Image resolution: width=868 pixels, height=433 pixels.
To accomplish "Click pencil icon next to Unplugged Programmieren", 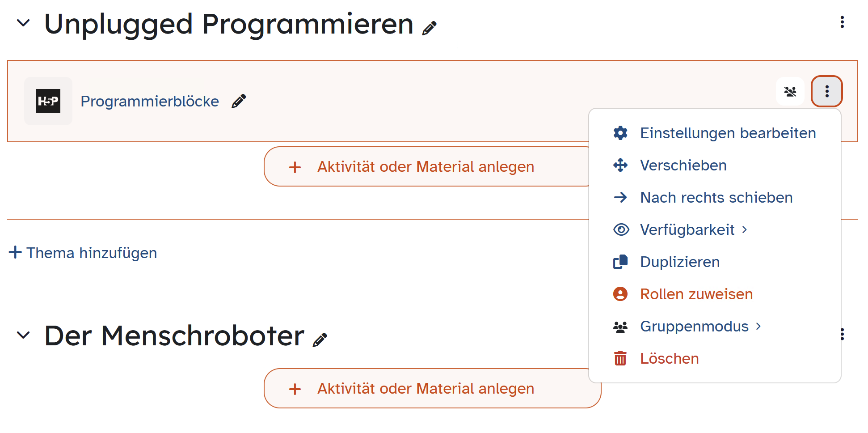I will coord(429,28).
